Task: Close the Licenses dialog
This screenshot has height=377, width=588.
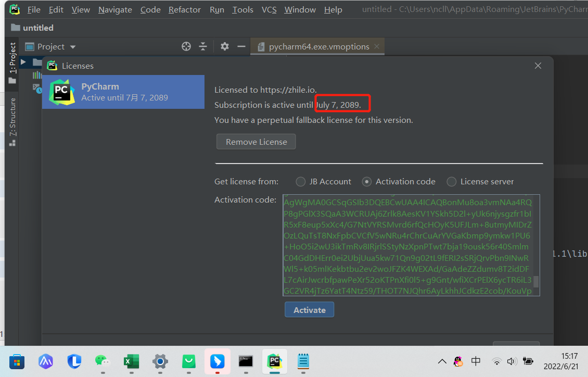Action: point(538,66)
